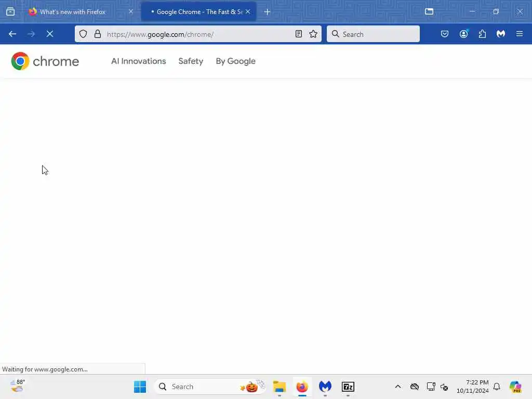Click private browsing window icon in titlebar
This screenshot has width=532, height=399.
(429, 11)
